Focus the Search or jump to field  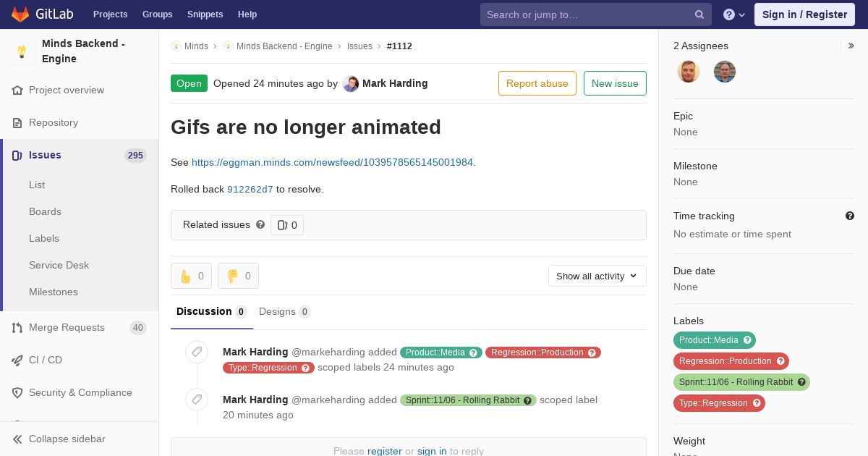[x=596, y=14]
